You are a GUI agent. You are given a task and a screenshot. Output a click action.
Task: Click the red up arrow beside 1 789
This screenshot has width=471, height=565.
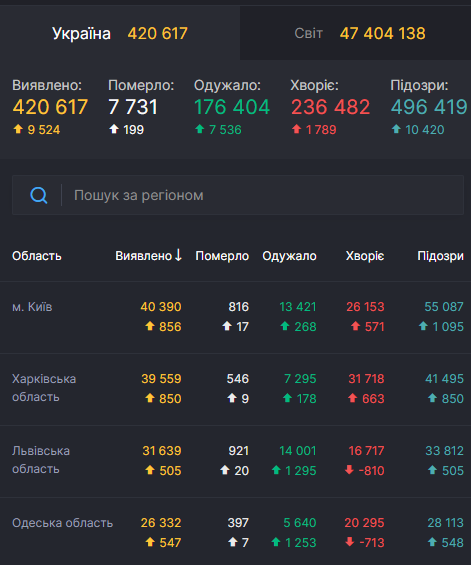click(296, 129)
